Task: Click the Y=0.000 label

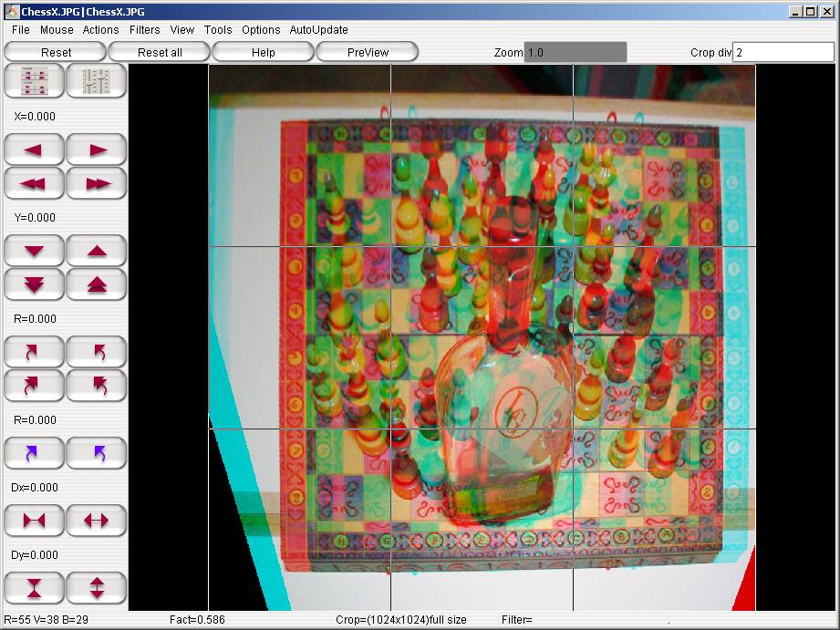Action: [35, 218]
